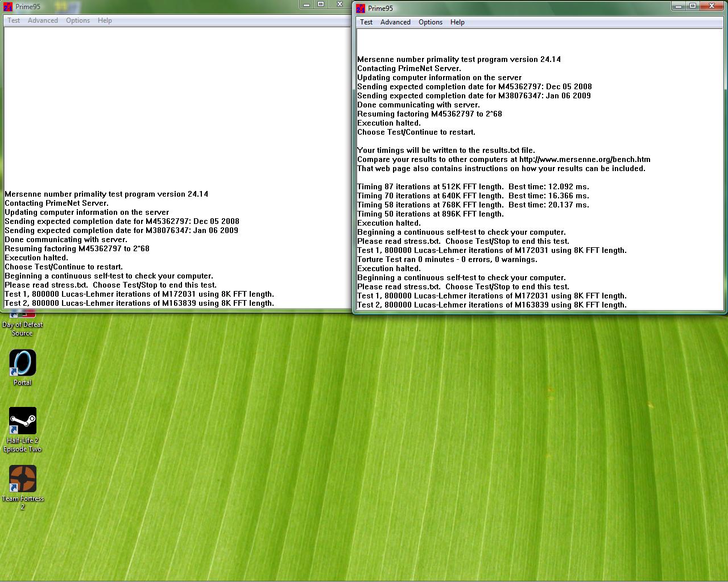
Task: Maximize the right Prime95 window
Action: click(693, 6)
